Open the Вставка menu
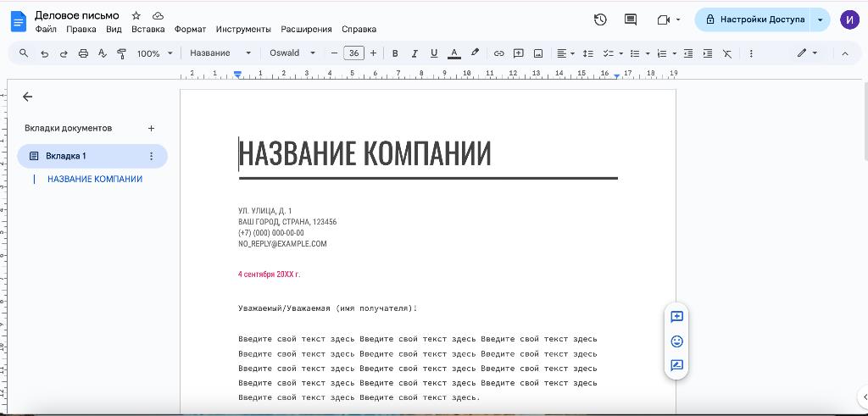 (x=147, y=30)
